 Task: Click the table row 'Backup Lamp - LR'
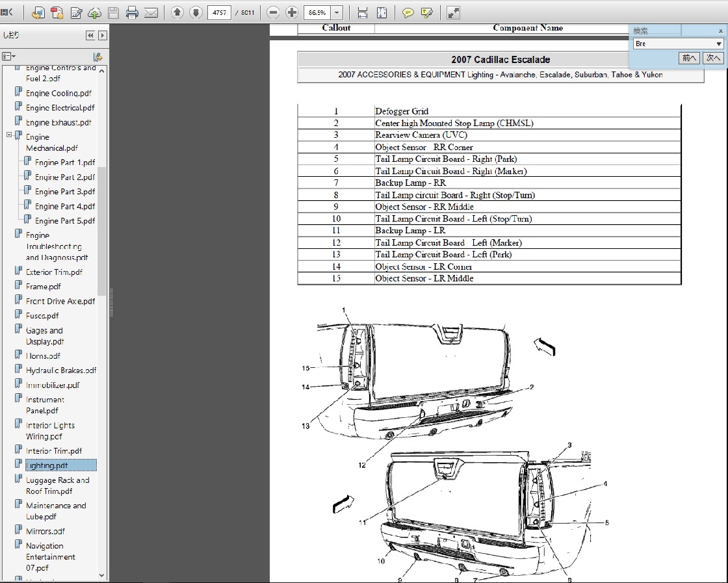tap(489, 231)
